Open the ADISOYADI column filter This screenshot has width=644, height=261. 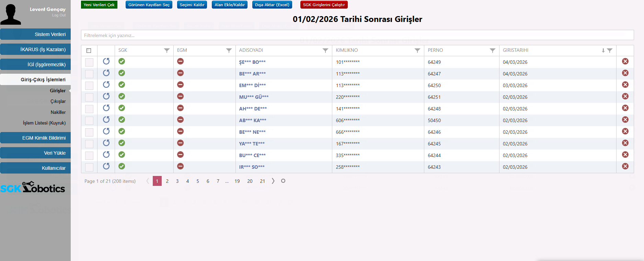click(325, 50)
